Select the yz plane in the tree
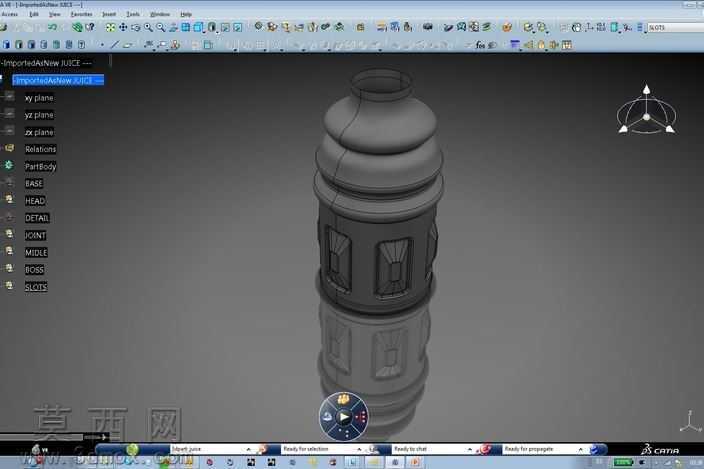This screenshot has width=704, height=469. (39, 115)
